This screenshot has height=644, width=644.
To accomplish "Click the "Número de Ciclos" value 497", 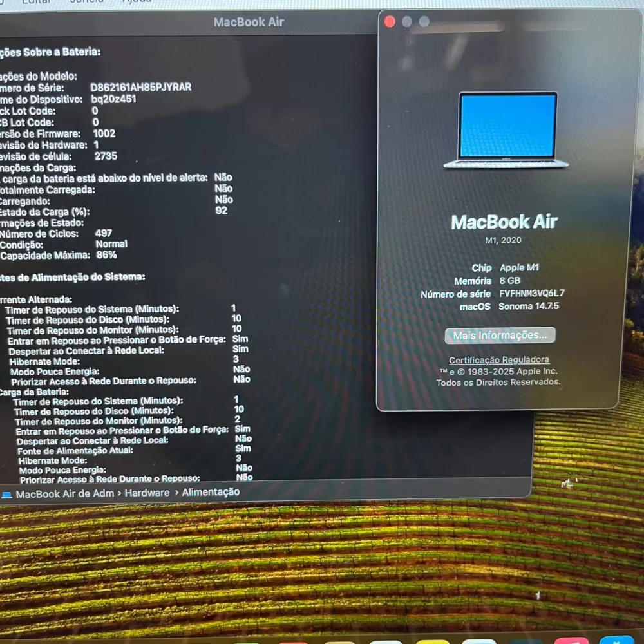I will pyautogui.click(x=103, y=233).
